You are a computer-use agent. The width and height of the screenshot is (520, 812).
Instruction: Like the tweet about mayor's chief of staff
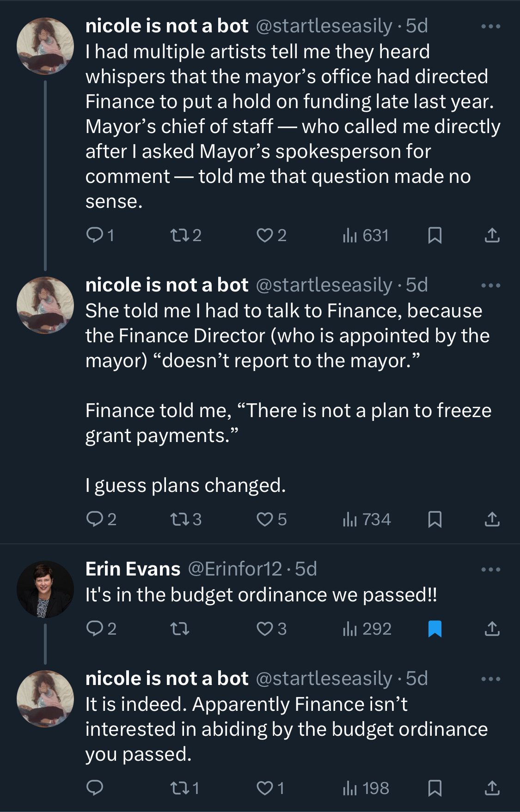(265, 236)
